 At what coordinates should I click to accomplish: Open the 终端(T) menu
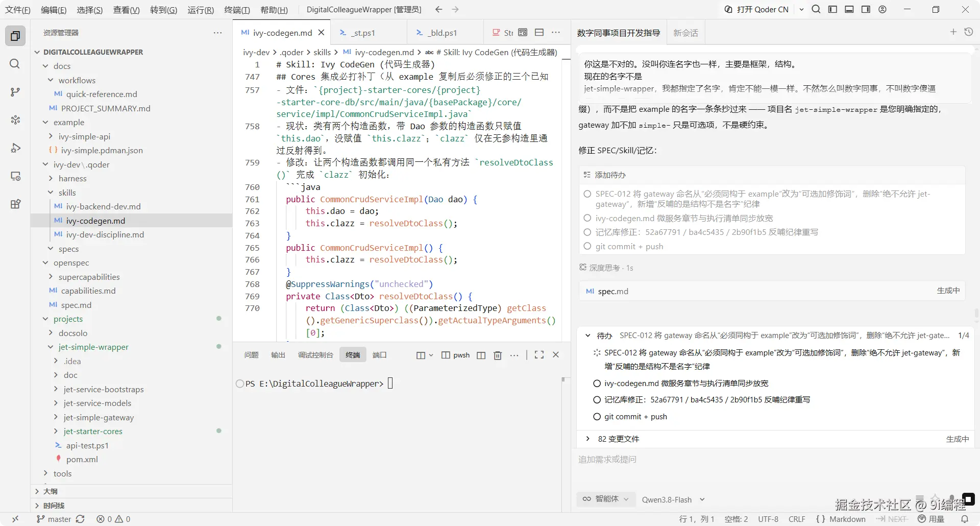(x=237, y=10)
